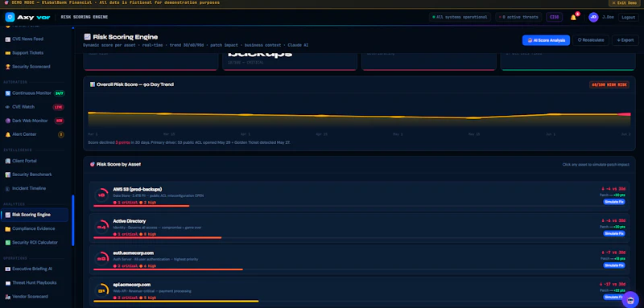Click the Incident Timeline icon
The image size is (644, 308).
click(x=8, y=189)
